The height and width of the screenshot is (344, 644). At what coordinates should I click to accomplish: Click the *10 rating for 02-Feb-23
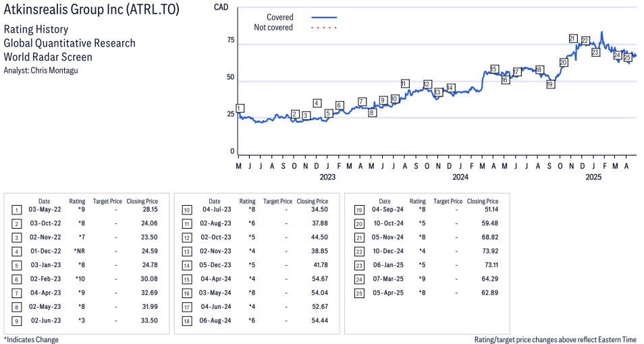click(80, 279)
